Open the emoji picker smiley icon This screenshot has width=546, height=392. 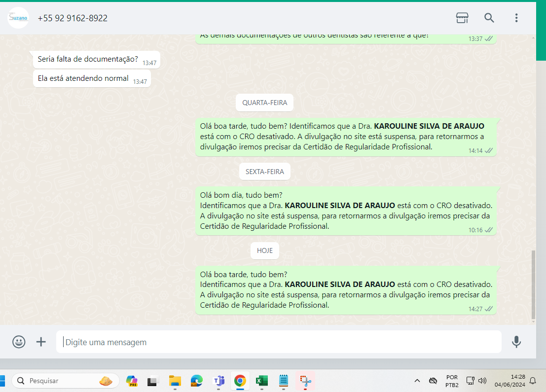coord(19,342)
